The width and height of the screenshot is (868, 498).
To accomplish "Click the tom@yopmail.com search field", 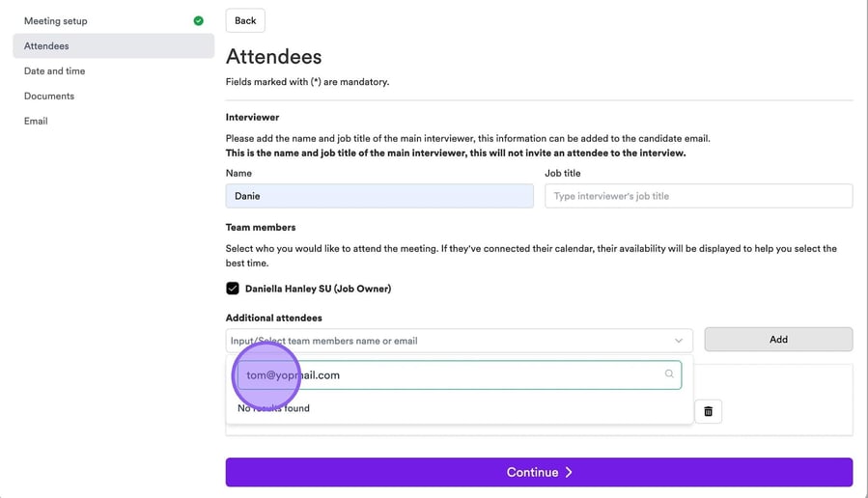I will coord(454,374).
